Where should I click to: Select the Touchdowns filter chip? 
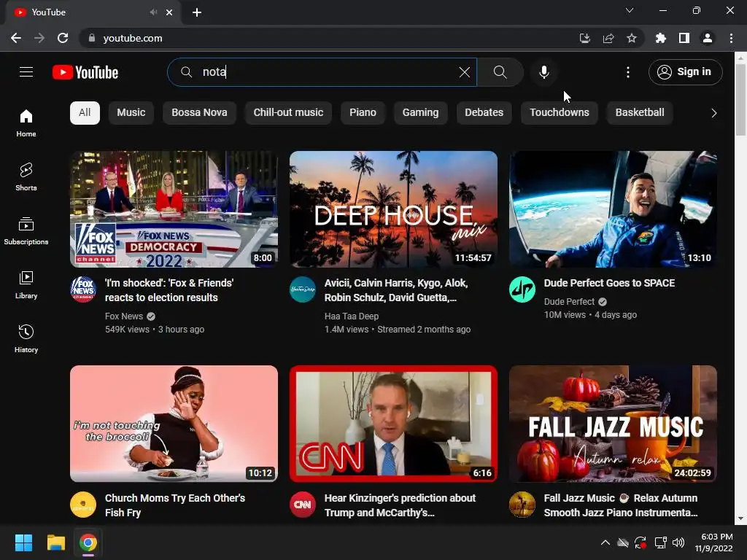[560, 113]
